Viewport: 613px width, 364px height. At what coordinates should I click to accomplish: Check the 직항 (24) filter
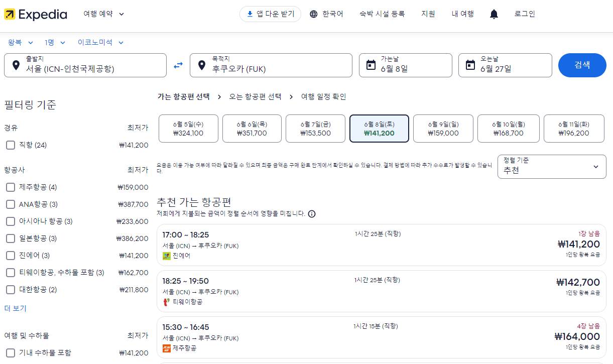point(11,145)
